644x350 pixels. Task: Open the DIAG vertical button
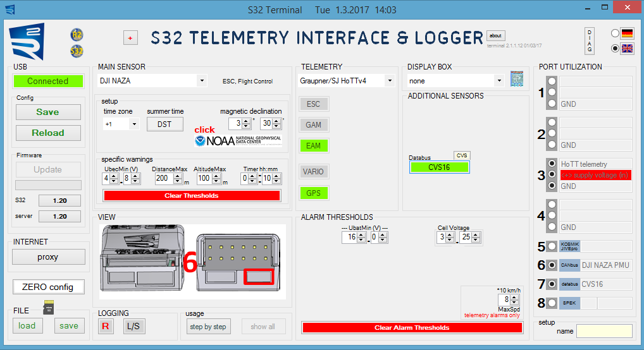point(590,41)
